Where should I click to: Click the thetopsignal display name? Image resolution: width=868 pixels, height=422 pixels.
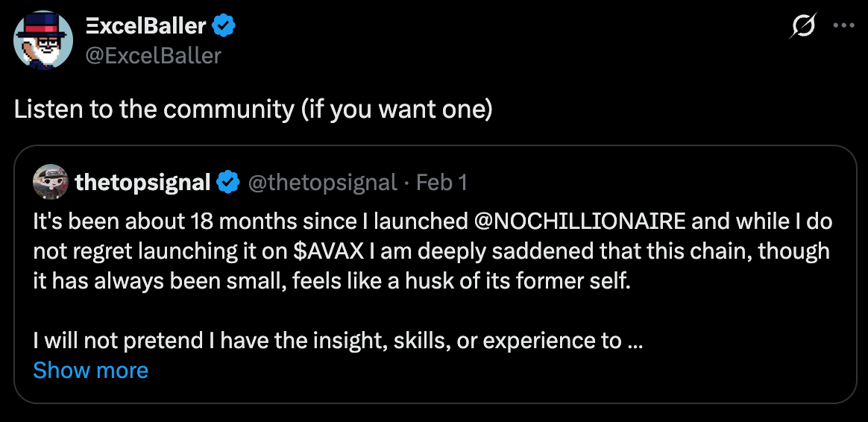(142, 182)
